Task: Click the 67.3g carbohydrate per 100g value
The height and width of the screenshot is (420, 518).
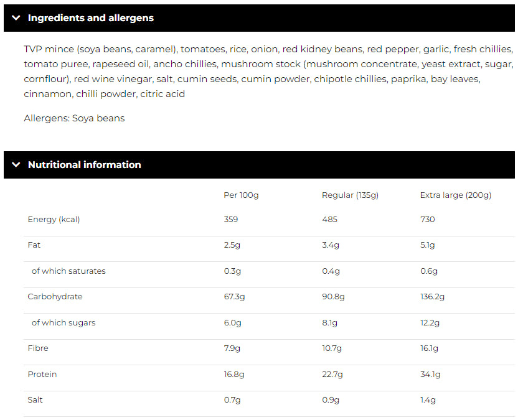Action: [234, 297]
